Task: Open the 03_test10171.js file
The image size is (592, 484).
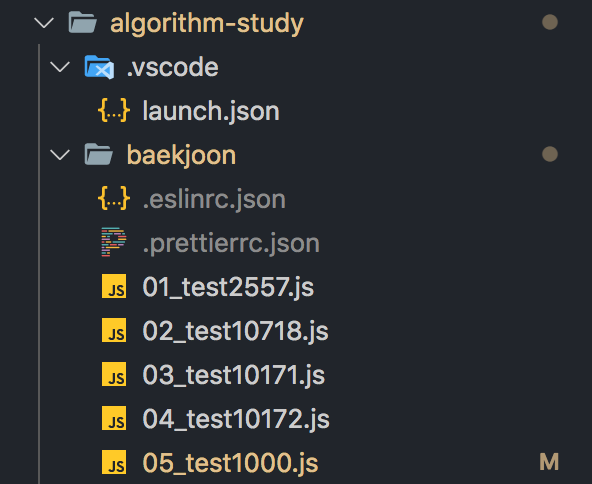Action: point(234,375)
